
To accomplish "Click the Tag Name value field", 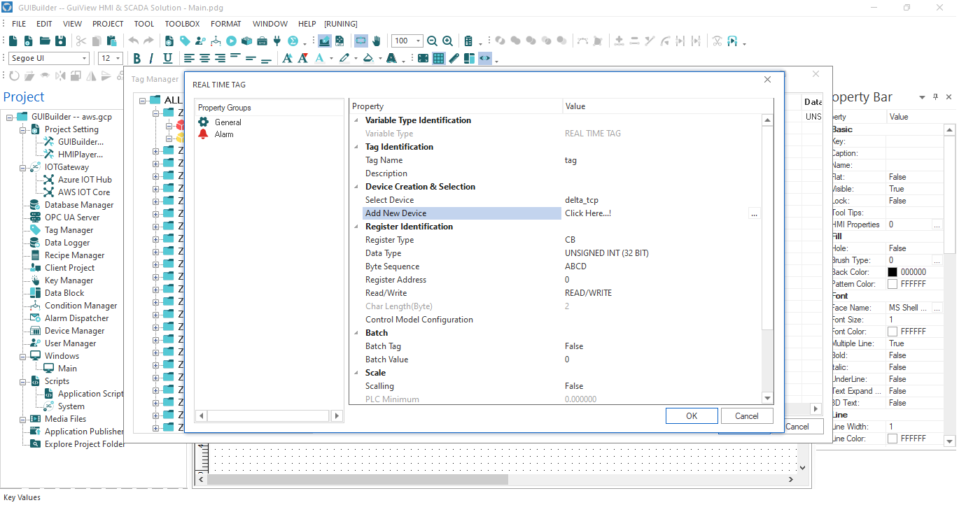I will point(662,160).
